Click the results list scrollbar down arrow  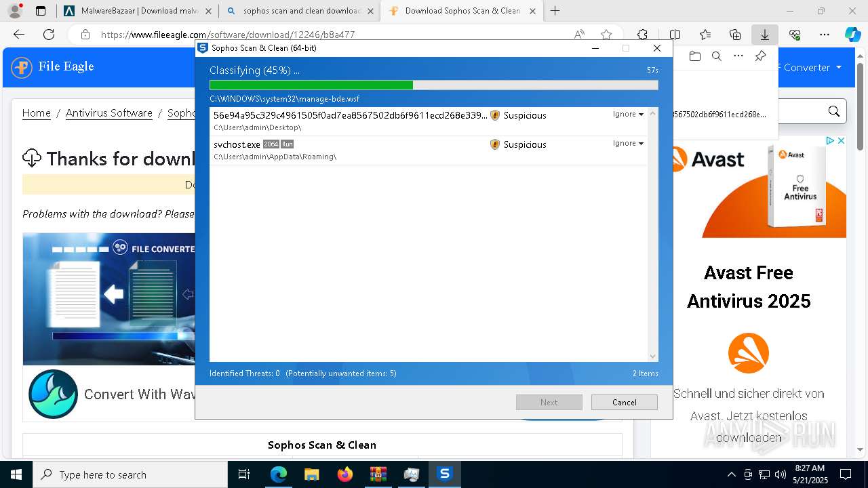[653, 357]
